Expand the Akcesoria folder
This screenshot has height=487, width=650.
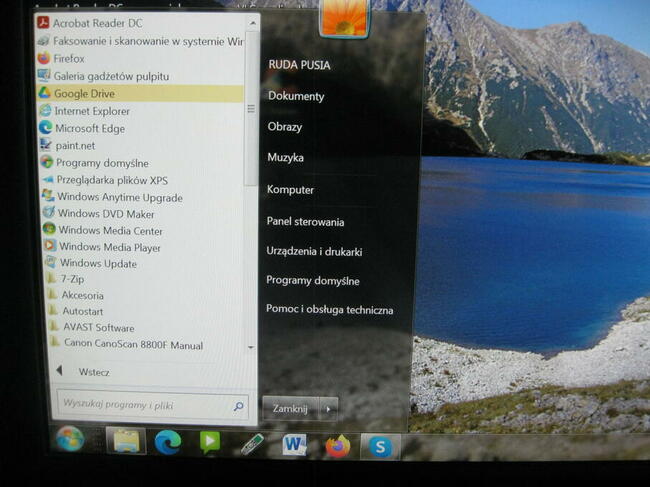75,295
